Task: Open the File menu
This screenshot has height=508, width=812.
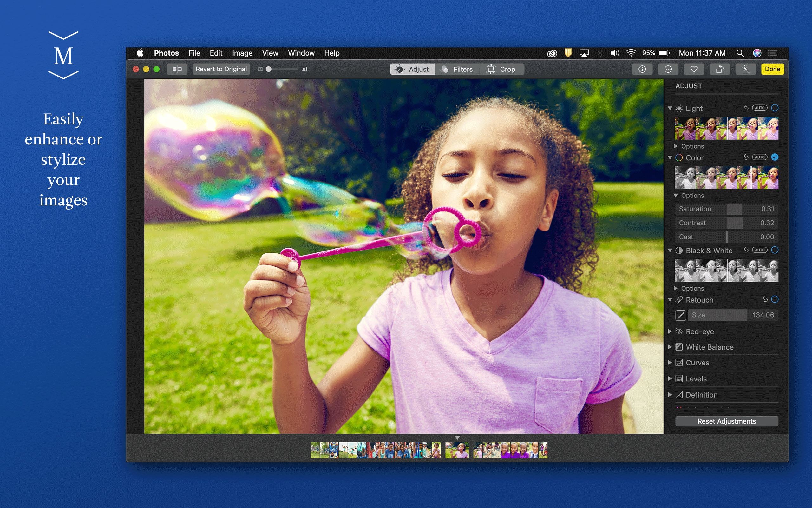Action: click(x=194, y=53)
